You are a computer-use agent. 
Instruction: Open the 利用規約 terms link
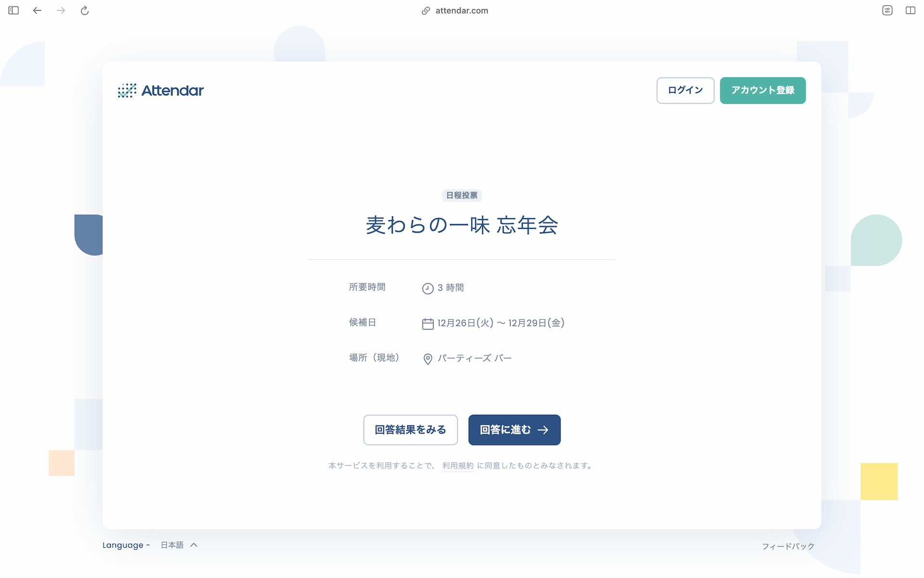458,466
